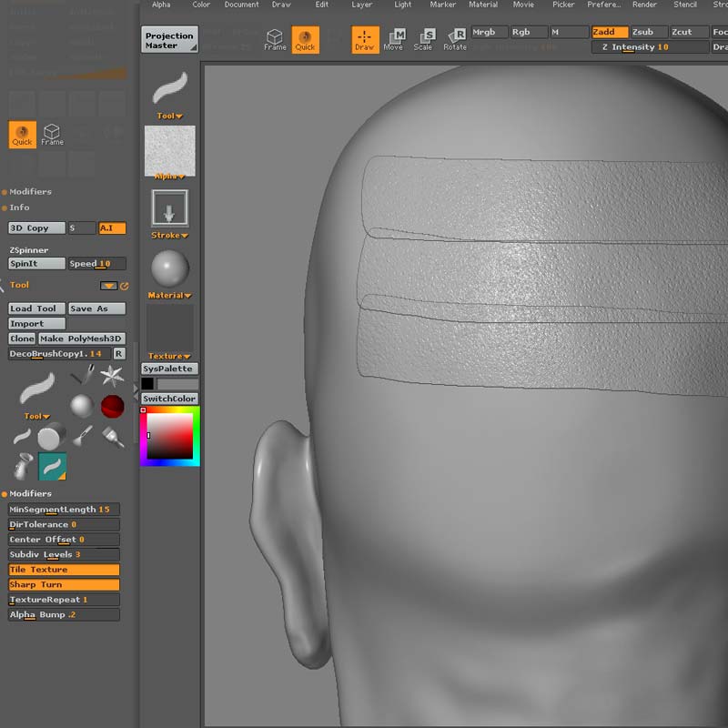Click the Load Tool button
The image size is (728, 728).
point(36,308)
